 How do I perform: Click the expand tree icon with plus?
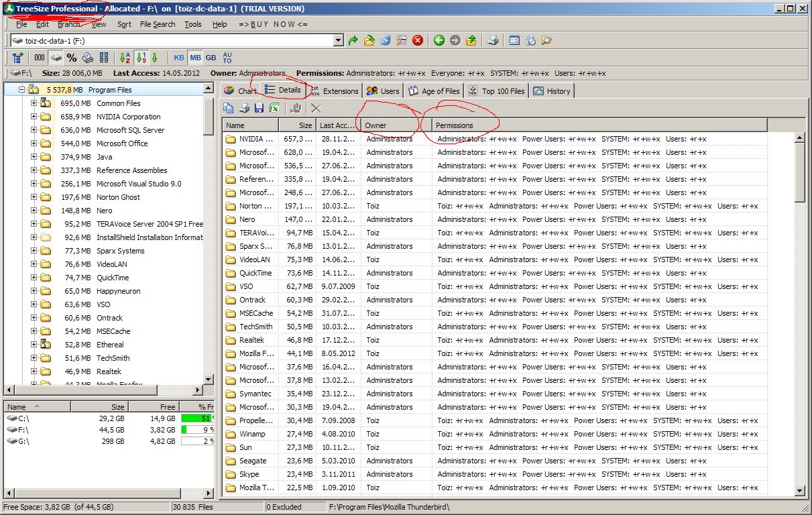[x=18, y=58]
